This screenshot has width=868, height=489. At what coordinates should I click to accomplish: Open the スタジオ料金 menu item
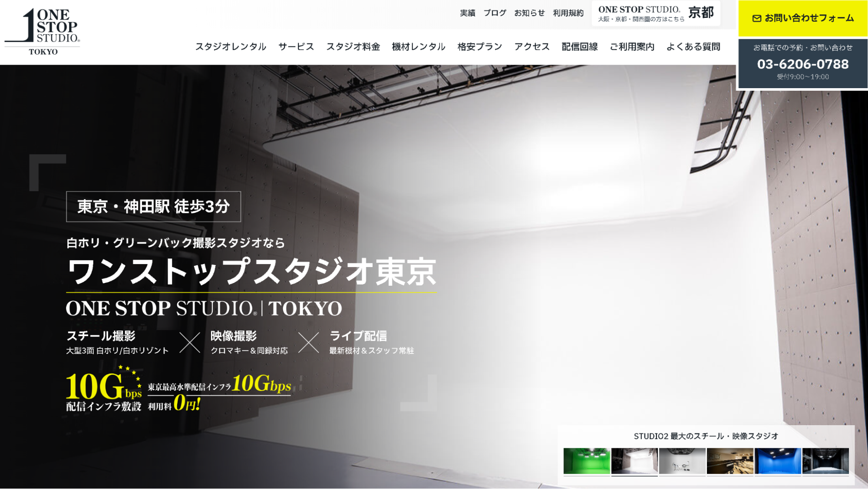[x=353, y=46]
